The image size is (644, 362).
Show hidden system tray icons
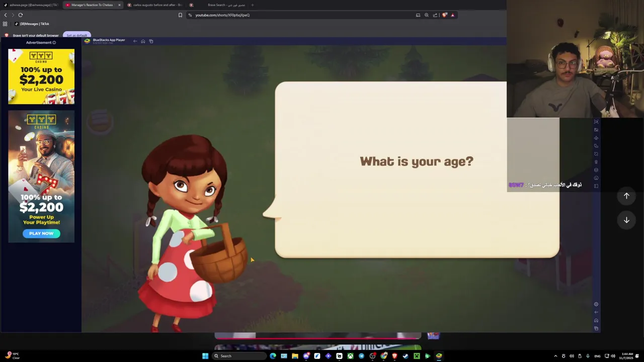click(555, 356)
